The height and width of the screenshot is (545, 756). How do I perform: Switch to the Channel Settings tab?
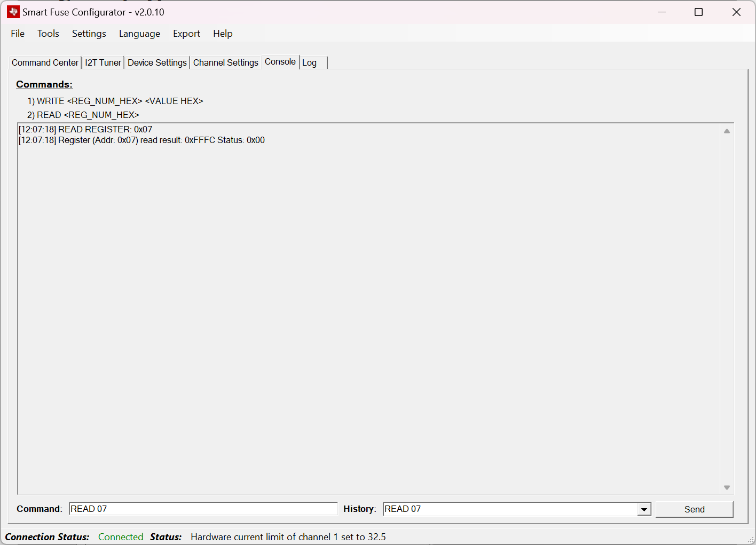click(225, 62)
